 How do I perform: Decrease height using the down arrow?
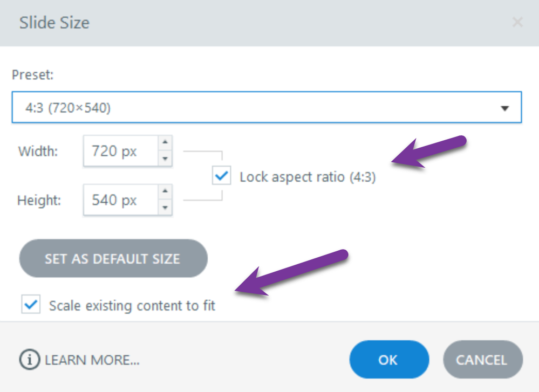click(x=165, y=208)
